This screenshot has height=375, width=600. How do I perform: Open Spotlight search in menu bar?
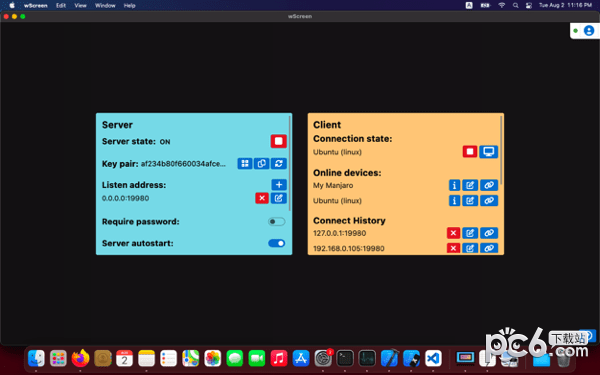pyautogui.click(x=515, y=5)
